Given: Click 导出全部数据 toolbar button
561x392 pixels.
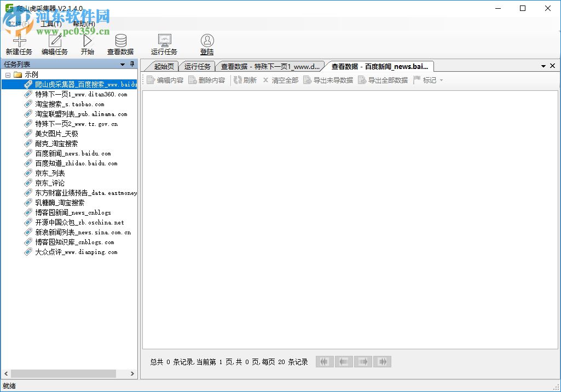Looking at the screenshot, I should (383, 80).
